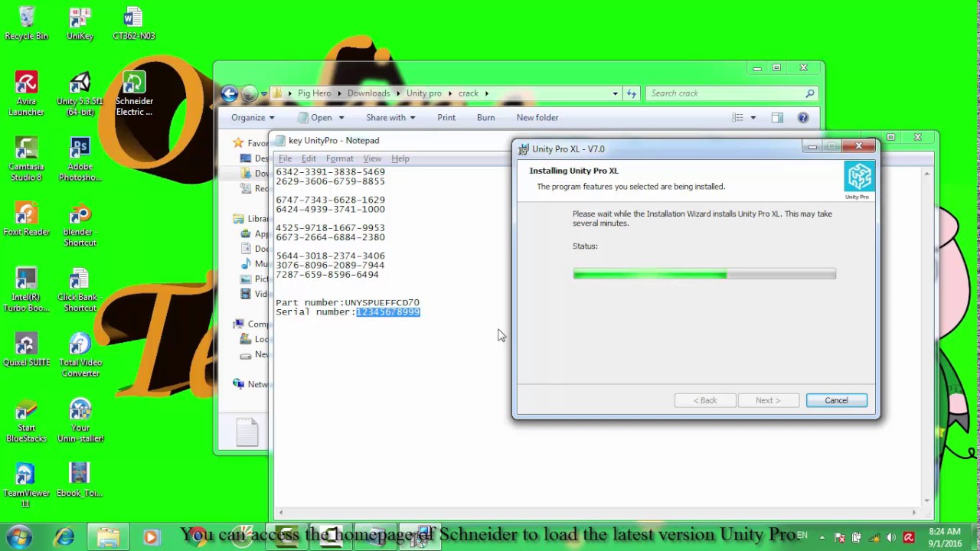
Task: Click the disabled Back button in installer
Action: (x=704, y=400)
